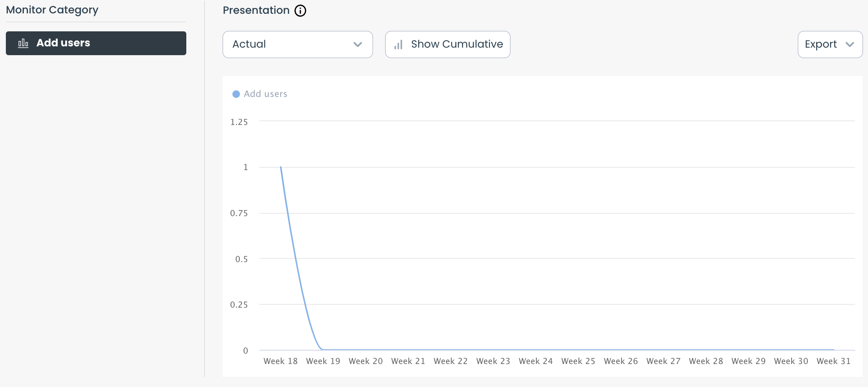This screenshot has width=868, height=387.
Task: Toggle the Add users legend entry
Action: pyautogui.click(x=259, y=94)
